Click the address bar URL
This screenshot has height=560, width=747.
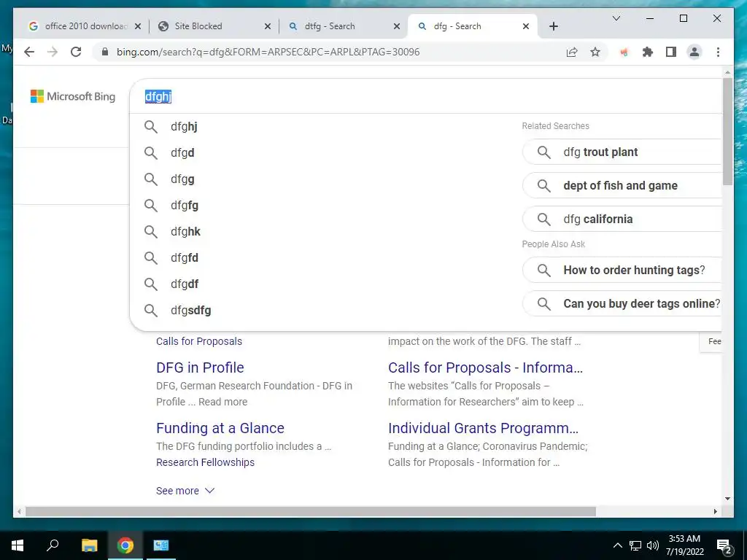pos(268,52)
